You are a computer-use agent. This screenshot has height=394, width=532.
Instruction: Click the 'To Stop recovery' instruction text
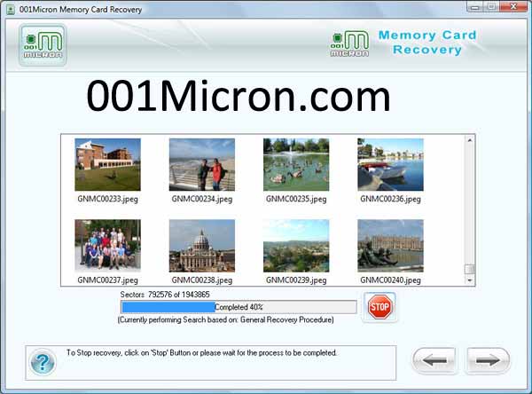[201, 353]
